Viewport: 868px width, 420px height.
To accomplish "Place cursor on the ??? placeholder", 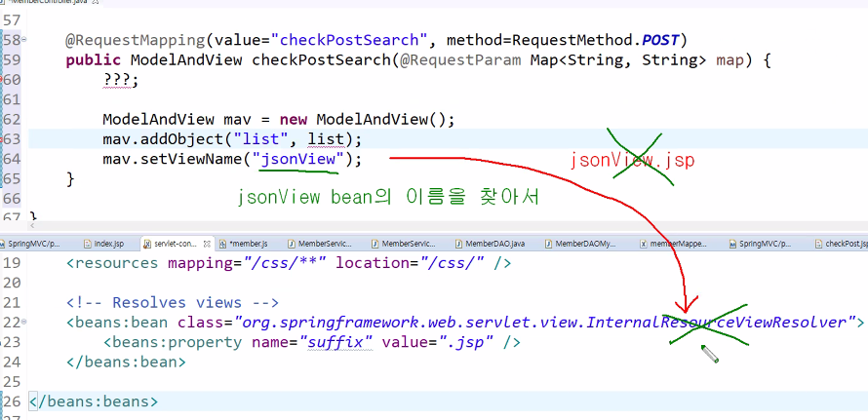I will click(117, 80).
